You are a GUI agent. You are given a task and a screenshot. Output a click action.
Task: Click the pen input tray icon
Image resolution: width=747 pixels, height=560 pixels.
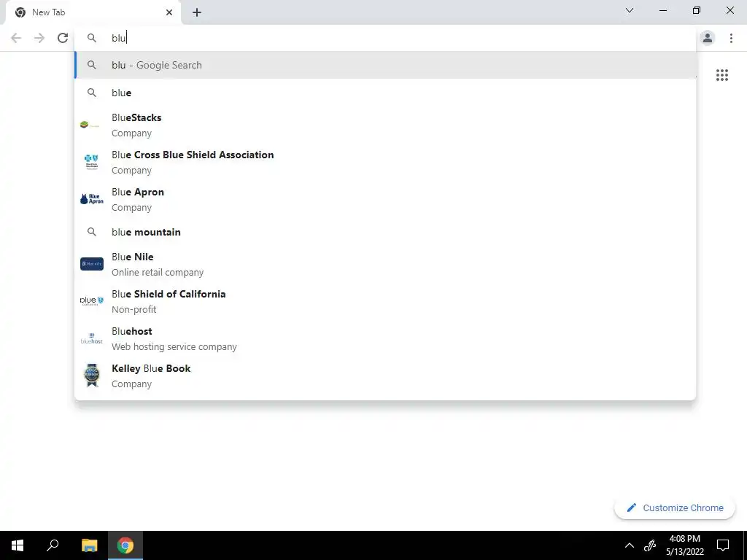click(650, 545)
